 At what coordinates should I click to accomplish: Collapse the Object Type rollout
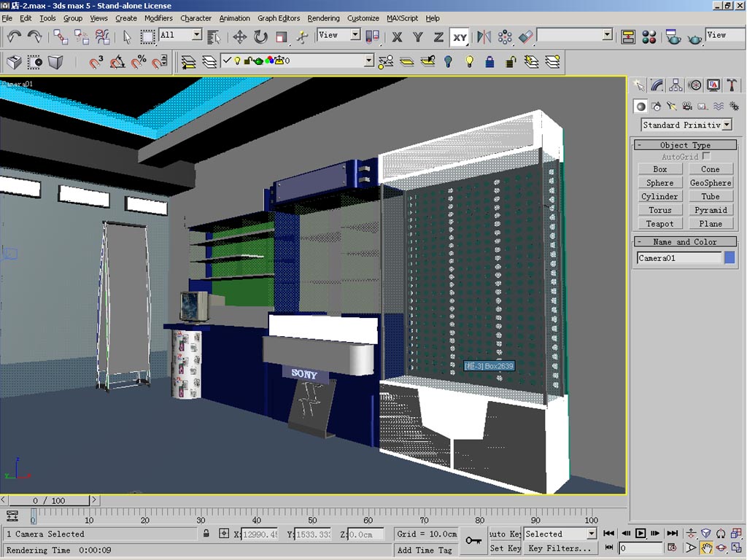tap(684, 145)
